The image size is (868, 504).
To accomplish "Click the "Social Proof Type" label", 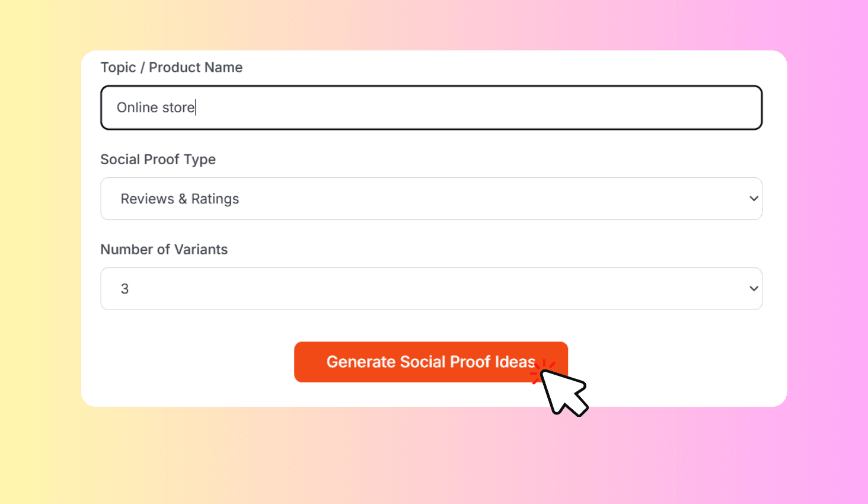I will coord(158,160).
